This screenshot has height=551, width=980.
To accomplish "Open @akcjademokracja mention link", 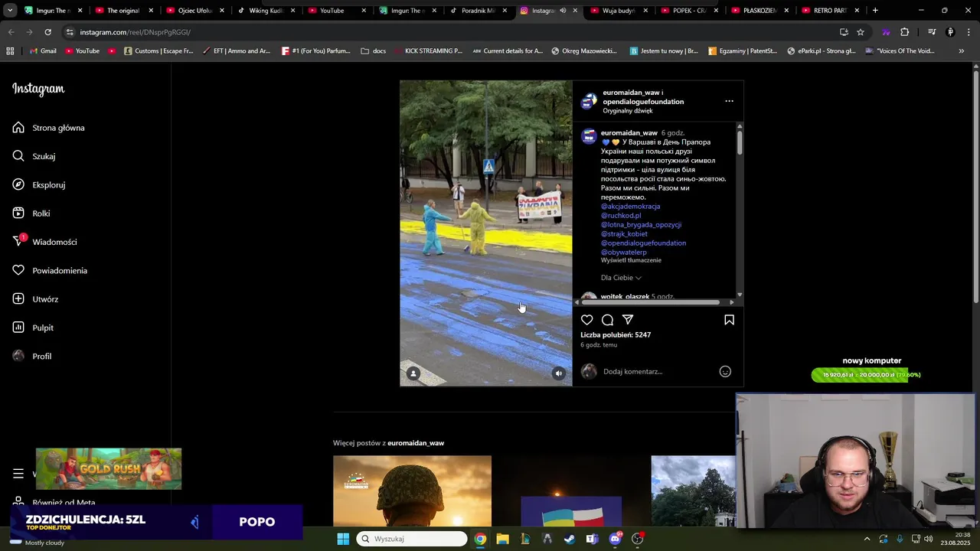I will click(x=630, y=207).
